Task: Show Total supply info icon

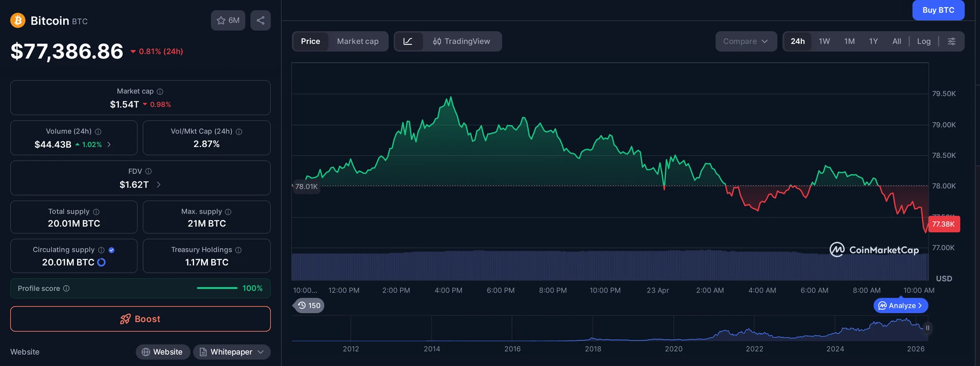Action: click(96, 212)
